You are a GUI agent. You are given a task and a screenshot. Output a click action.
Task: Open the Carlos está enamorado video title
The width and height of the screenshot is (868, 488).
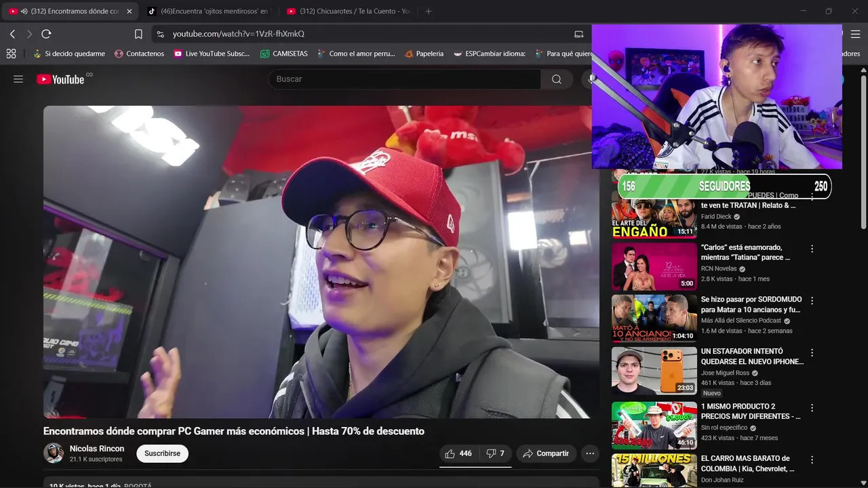(x=745, y=253)
